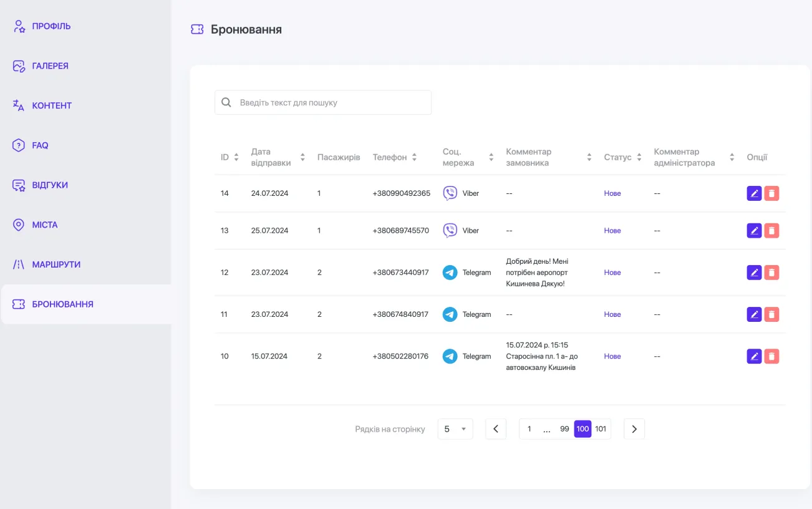
Task: Delete booking ID 11
Action: tap(771, 314)
